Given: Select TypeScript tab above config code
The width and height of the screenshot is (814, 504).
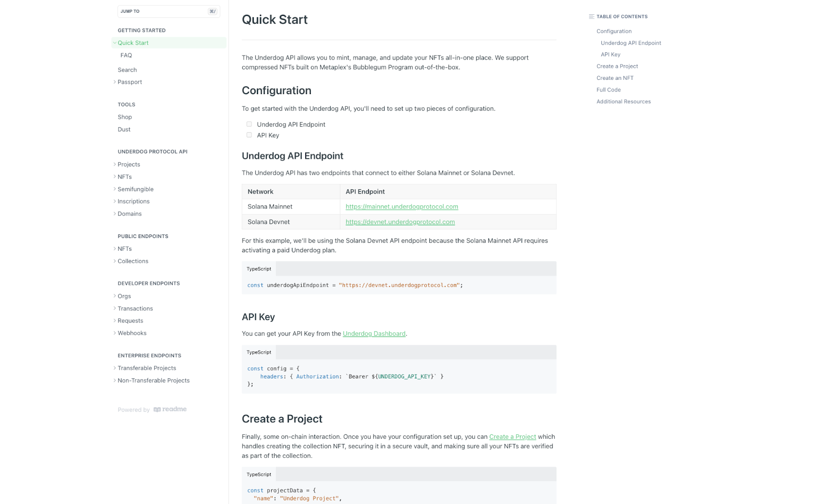Looking at the screenshot, I should coord(259,352).
